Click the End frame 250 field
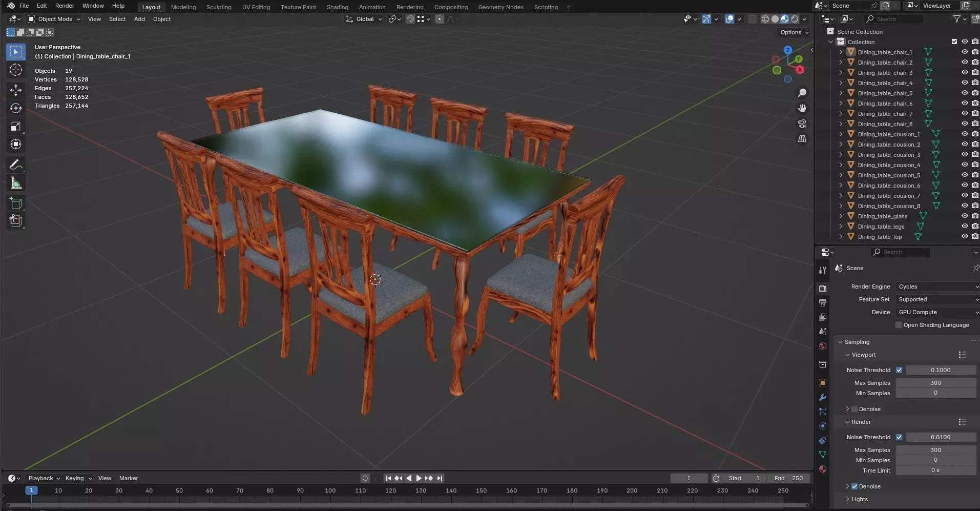 pos(789,478)
